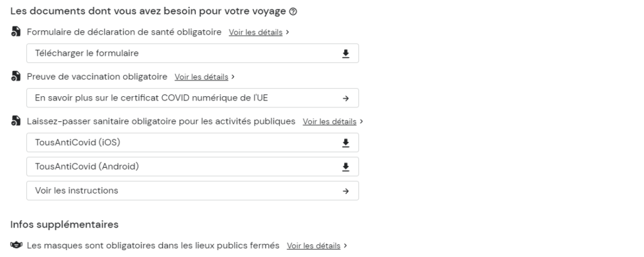View details for the vaccination proof requirement
644x257 pixels.
tap(201, 77)
